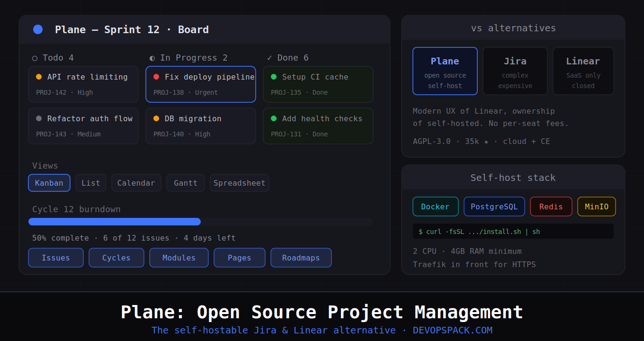Click orange priority dot on DB migration

point(156,118)
